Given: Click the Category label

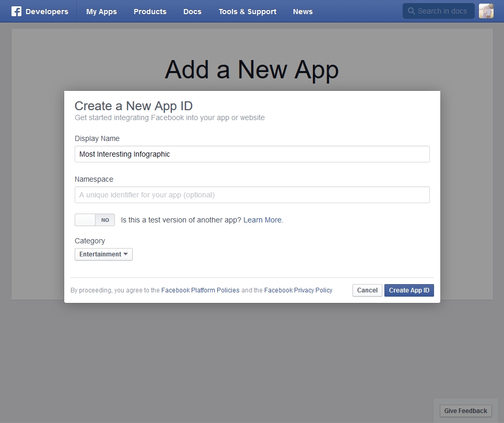Looking at the screenshot, I should [x=90, y=241].
